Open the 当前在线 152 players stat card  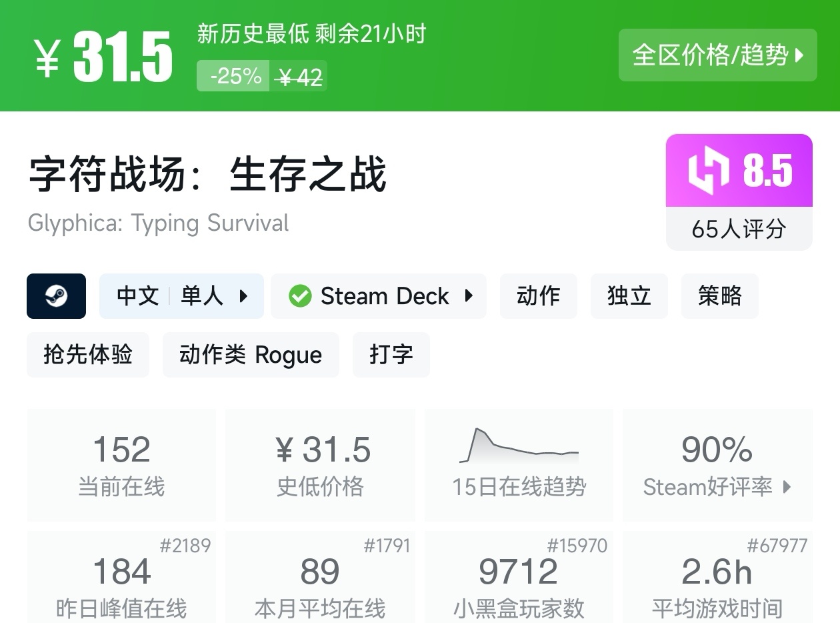(121, 465)
